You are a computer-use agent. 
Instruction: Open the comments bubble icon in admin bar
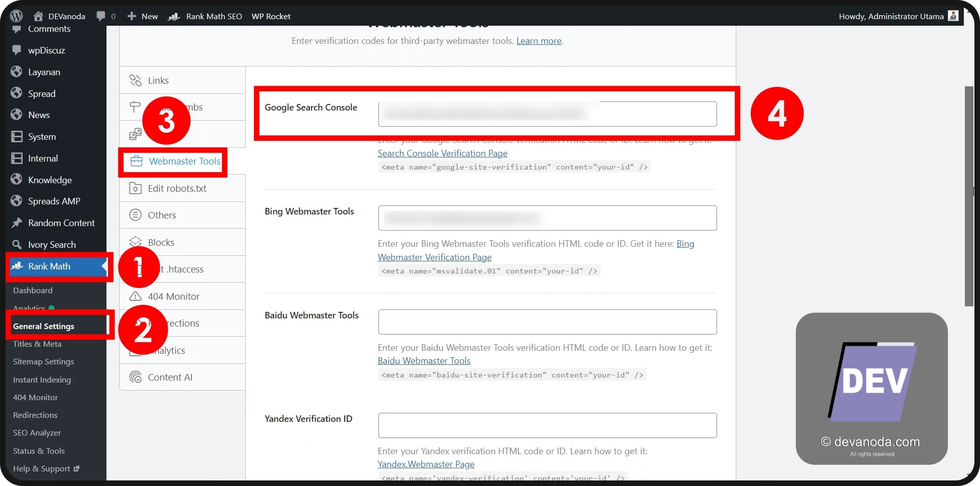pyautogui.click(x=101, y=16)
